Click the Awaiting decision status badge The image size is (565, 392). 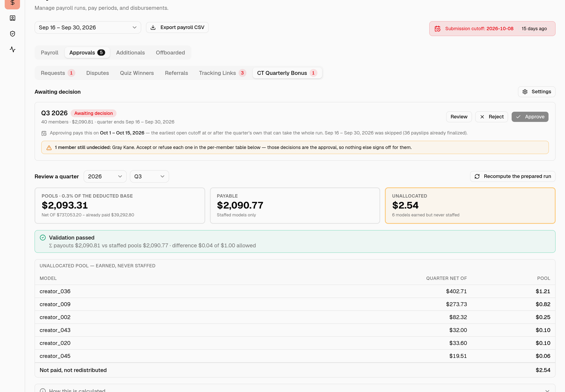93,113
